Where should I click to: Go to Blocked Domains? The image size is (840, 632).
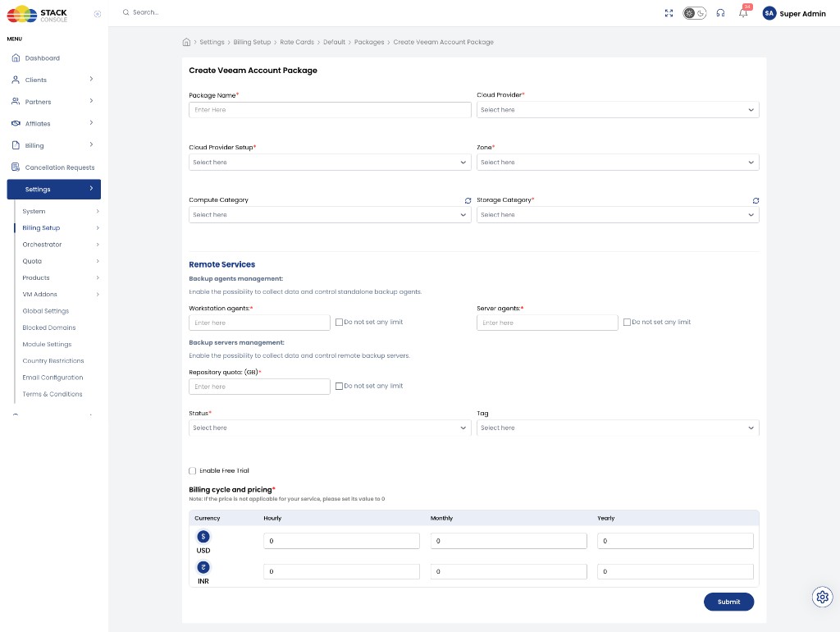coord(48,327)
